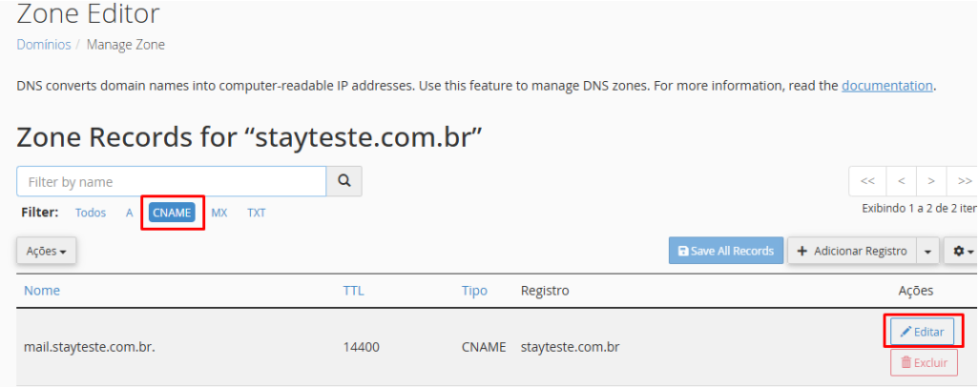The image size is (980, 387).
Task: Go to the first page of records
Action: (867, 181)
